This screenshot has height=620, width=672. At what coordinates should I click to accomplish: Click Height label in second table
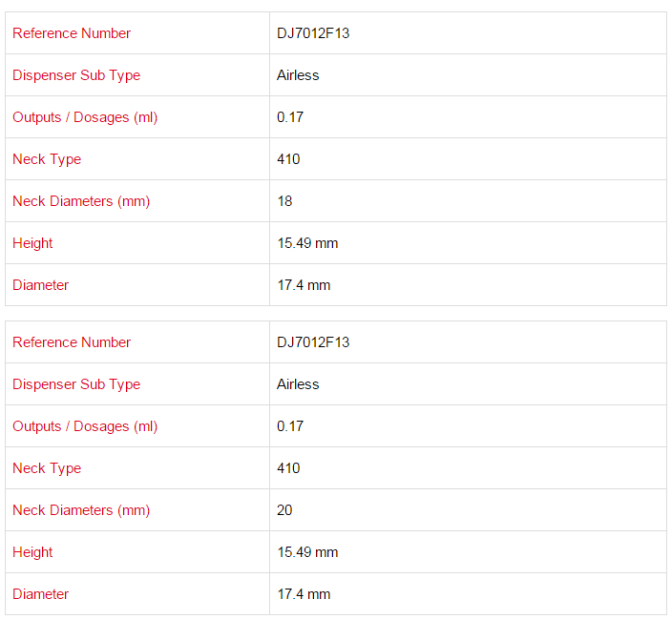(x=32, y=552)
